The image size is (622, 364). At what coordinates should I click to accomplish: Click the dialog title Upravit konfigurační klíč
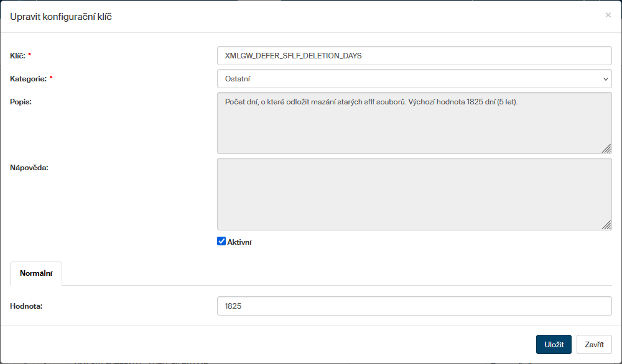pos(61,17)
